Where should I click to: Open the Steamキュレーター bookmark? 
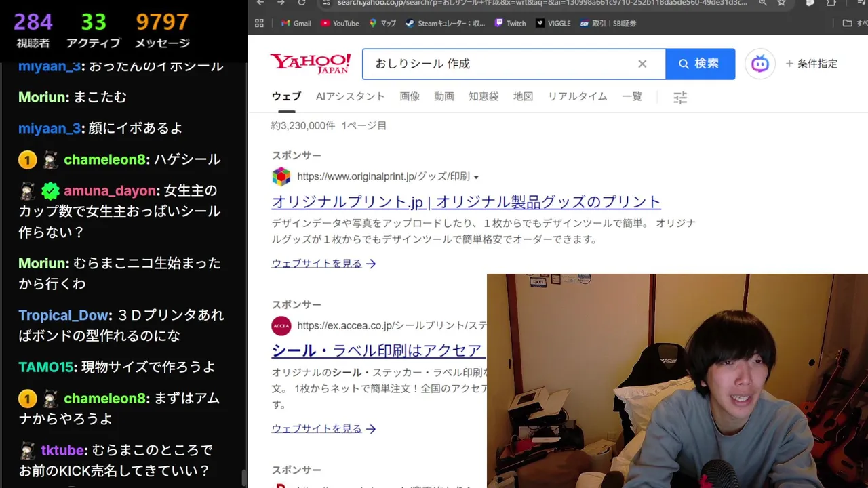pyautogui.click(x=445, y=23)
